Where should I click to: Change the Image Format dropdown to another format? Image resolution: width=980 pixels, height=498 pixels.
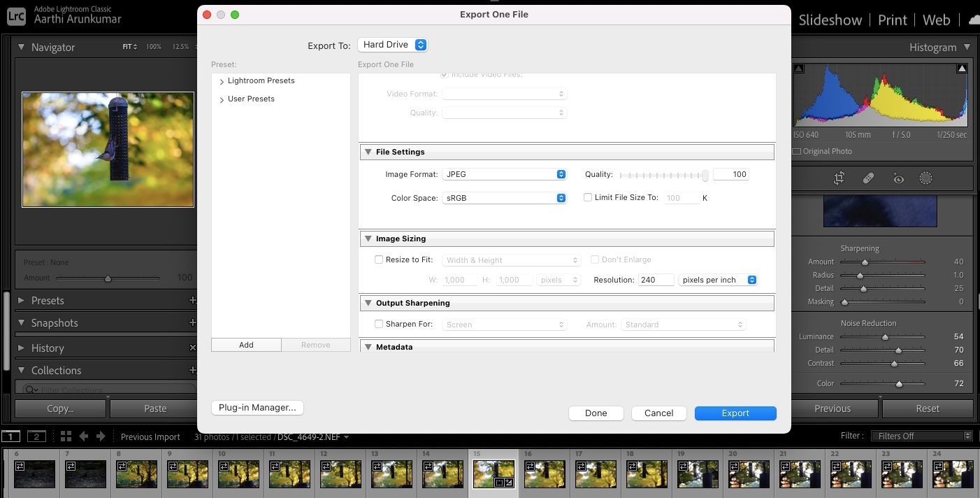(503, 174)
